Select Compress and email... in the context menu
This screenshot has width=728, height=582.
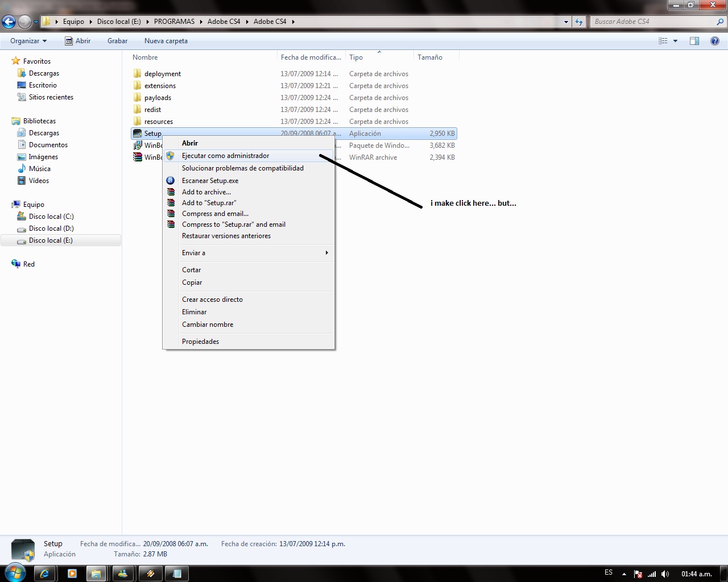tap(249, 214)
